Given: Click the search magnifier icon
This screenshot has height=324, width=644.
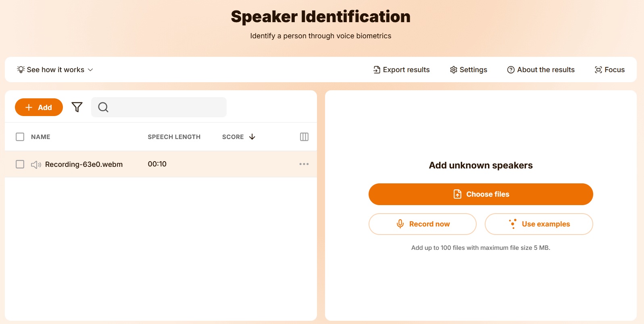Looking at the screenshot, I should (103, 107).
